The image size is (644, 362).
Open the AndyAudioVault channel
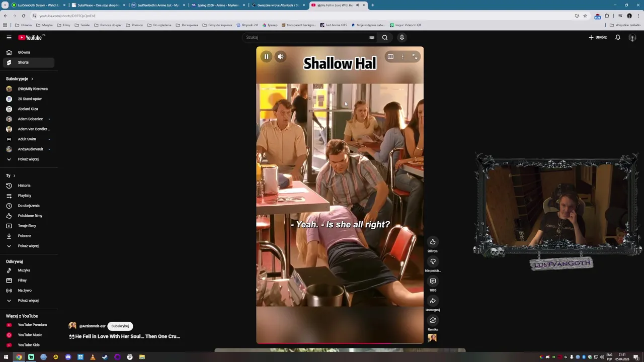click(x=29, y=149)
